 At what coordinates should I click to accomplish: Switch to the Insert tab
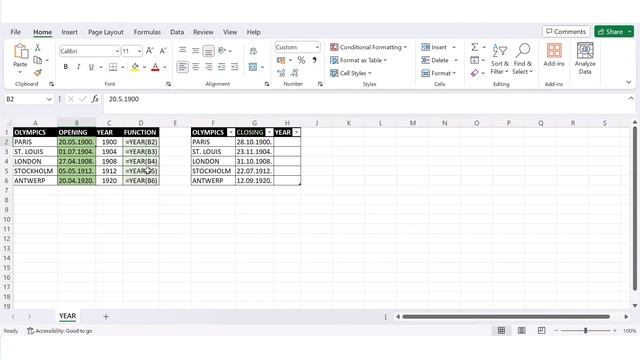[x=69, y=32]
